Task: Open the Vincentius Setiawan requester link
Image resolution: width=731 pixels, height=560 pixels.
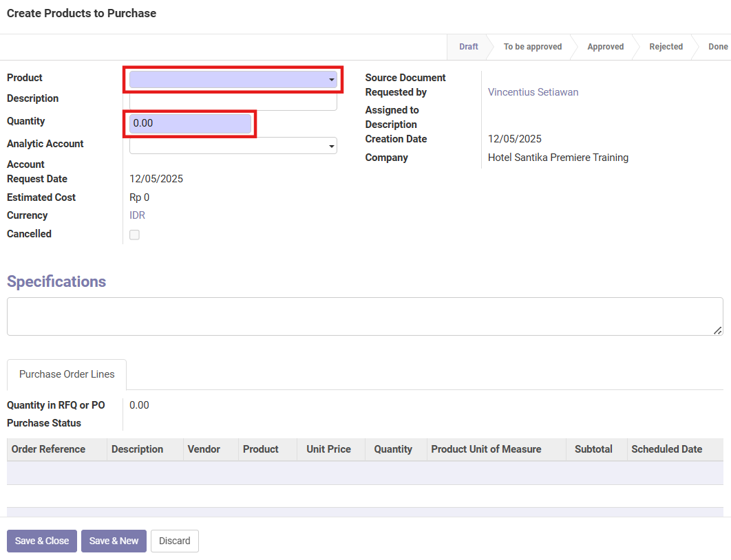Action: pos(533,92)
